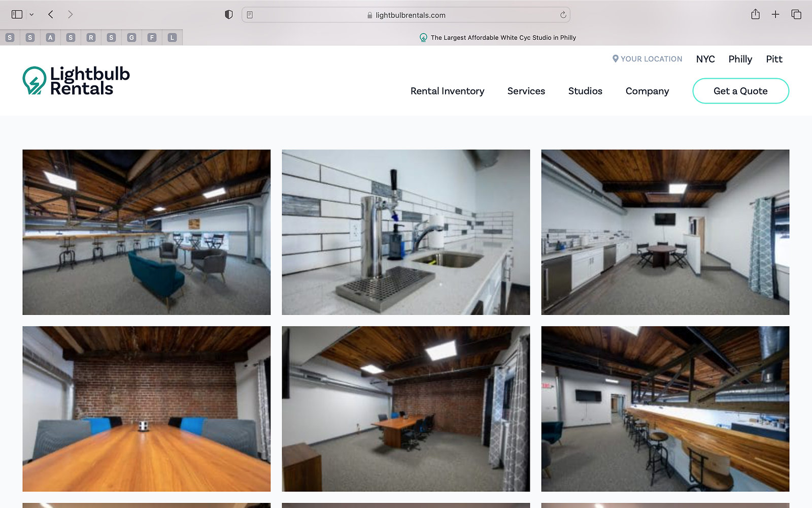Select the NYC location link
Screen dimensions: 812x508
[705, 59]
